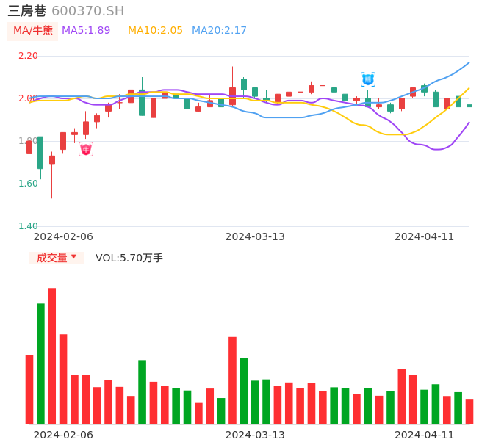Click the stock code 600370.SH

(87, 11)
